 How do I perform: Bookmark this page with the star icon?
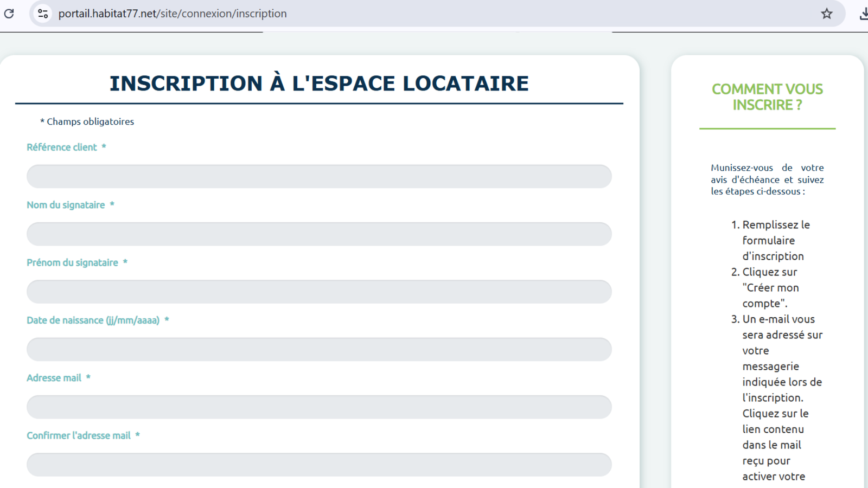click(x=826, y=14)
